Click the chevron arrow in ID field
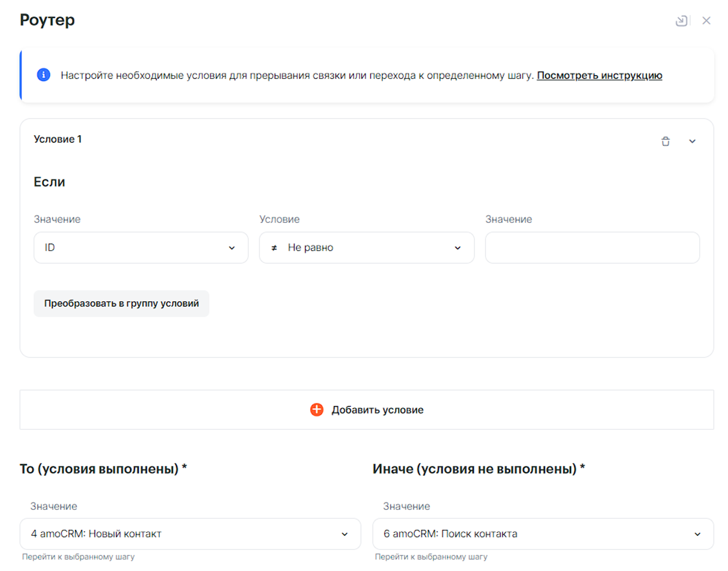The image size is (728, 571). click(232, 248)
